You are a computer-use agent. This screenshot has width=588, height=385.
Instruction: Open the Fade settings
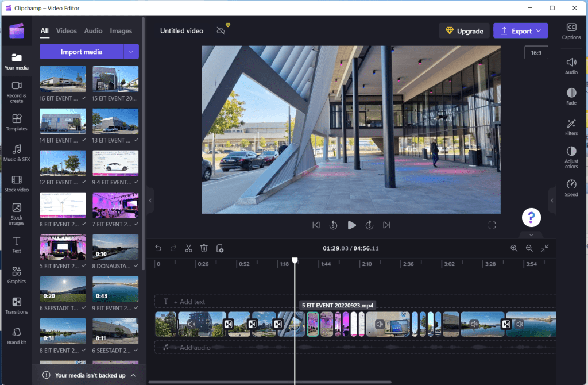click(x=571, y=96)
